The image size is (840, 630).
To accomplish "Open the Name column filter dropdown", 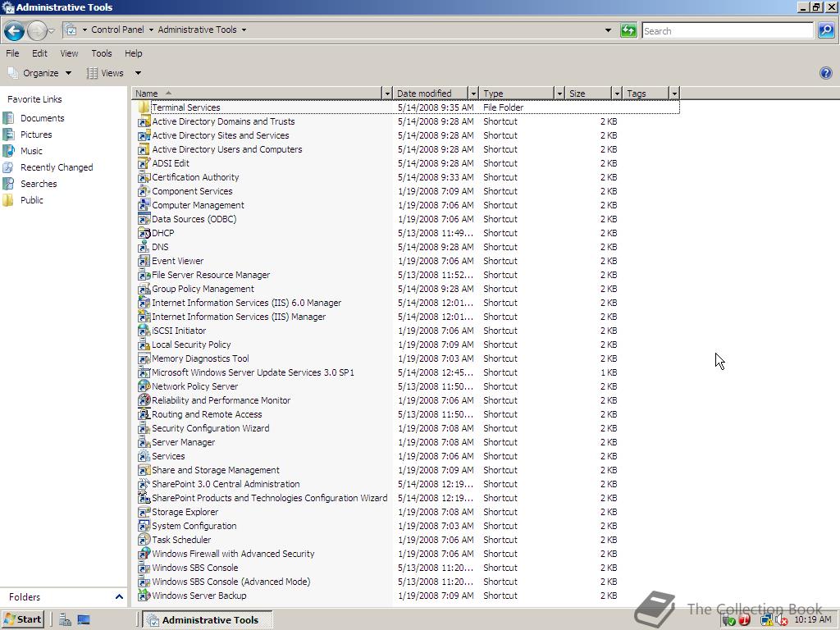I will [387, 94].
